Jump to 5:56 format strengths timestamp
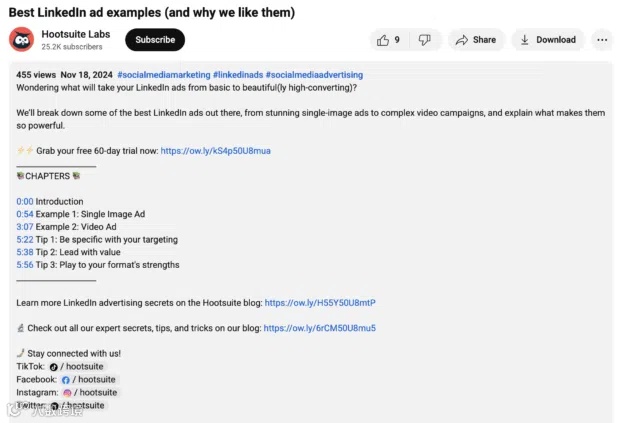The width and height of the screenshot is (620, 423). point(25,265)
